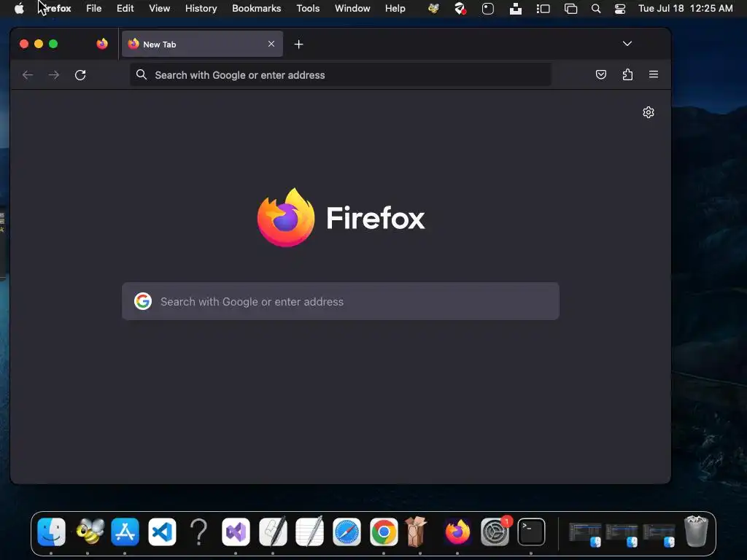Open the Firefox hamburger application menu

pos(654,74)
